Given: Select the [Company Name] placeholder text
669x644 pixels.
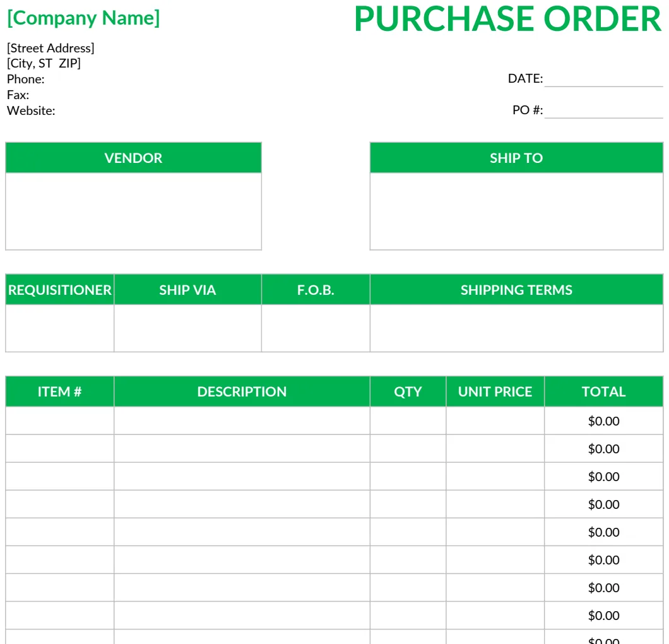Looking at the screenshot, I should pos(83,18).
